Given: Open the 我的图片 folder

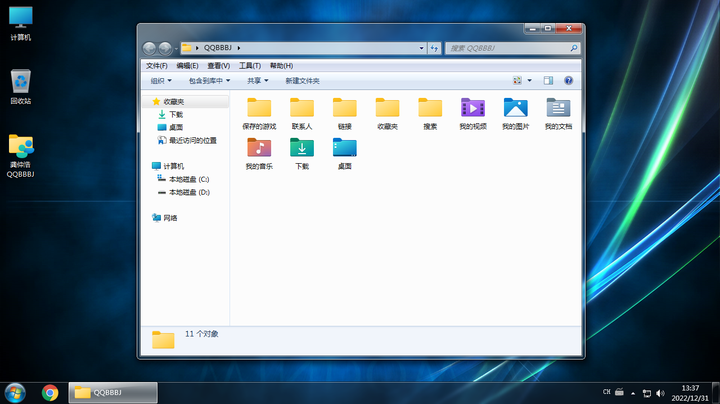Looking at the screenshot, I should tap(516, 114).
